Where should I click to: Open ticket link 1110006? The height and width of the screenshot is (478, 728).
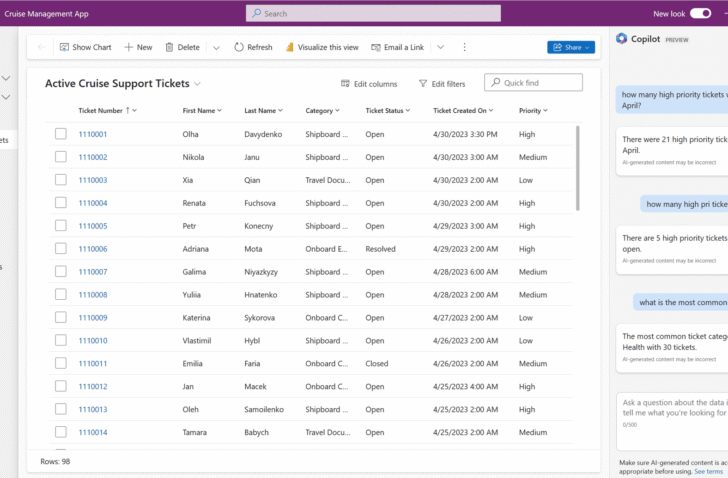point(93,249)
